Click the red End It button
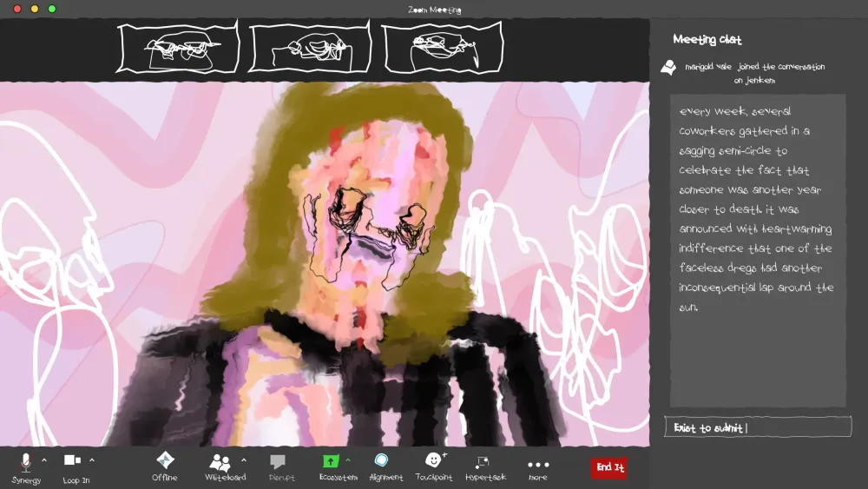Screen dimensions: 868x489 point(609,467)
